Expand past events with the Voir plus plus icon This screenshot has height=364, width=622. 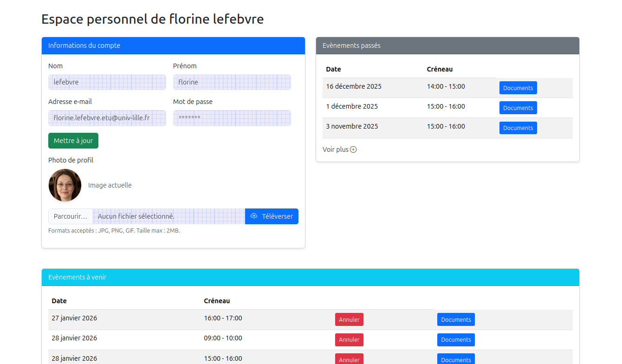click(353, 149)
